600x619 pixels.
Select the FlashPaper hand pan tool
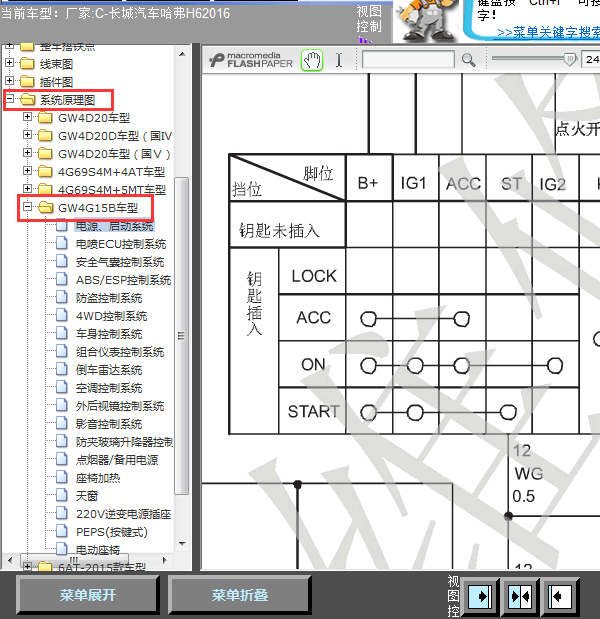312,60
